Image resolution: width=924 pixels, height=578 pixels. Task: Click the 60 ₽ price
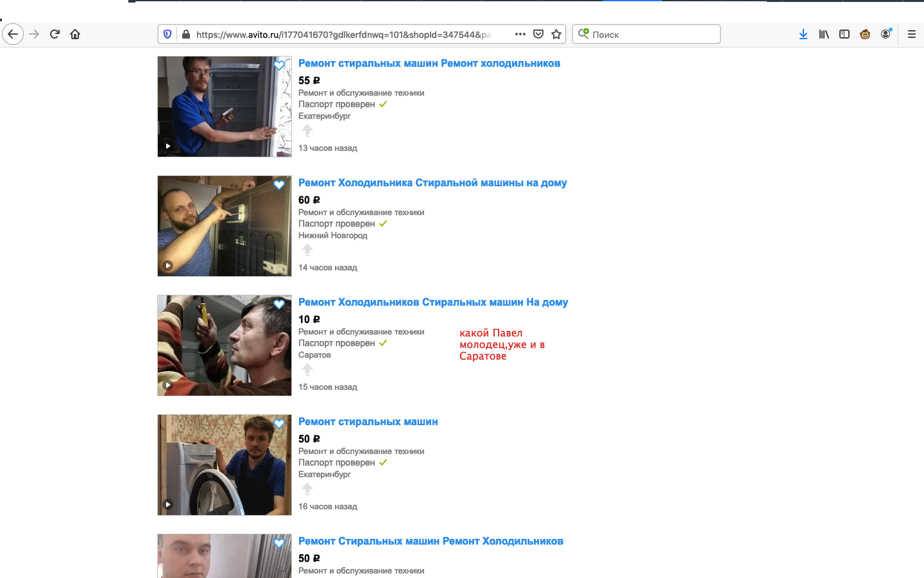pos(309,200)
